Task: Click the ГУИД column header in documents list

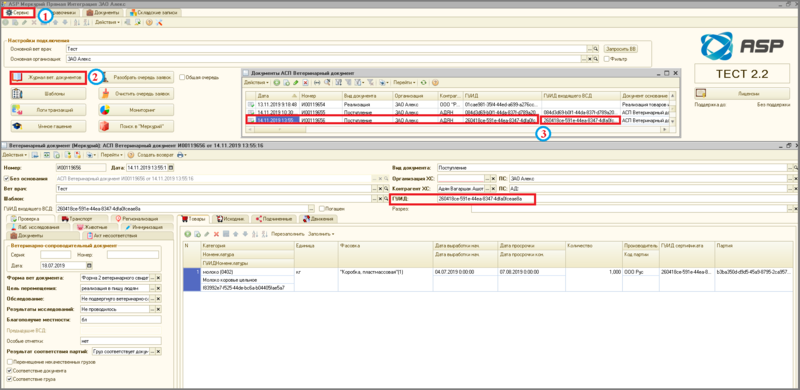Action: pyautogui.click(x=502, y=95)
